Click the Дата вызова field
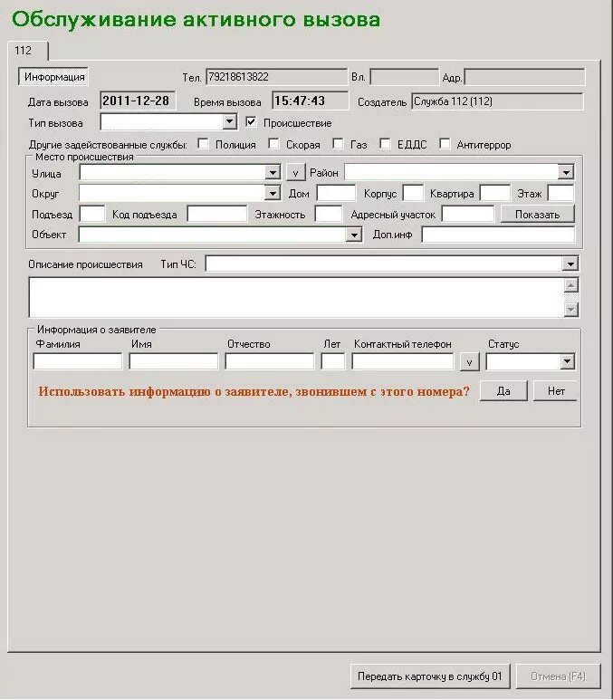 coord(138,101)
